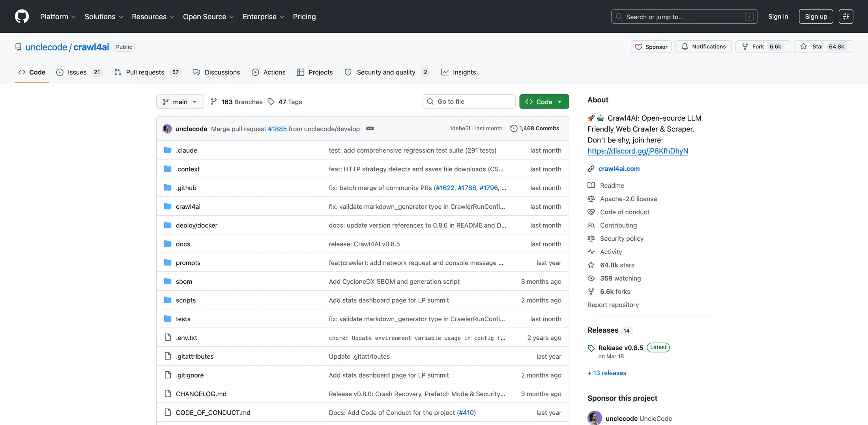
Task: Open the appearance settings icon beside Sign up
Action: click(x=846, y=17)
